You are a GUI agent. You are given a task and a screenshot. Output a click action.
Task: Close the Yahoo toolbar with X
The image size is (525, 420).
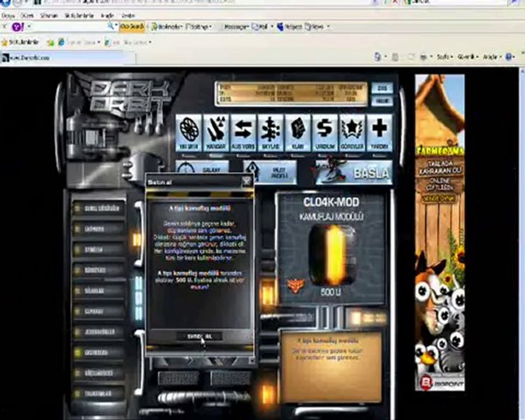coord(5,26)
